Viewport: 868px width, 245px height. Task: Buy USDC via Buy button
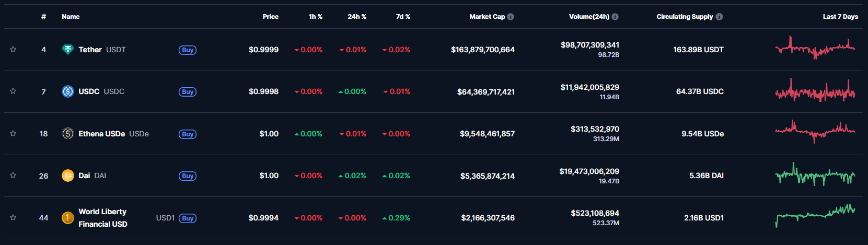point(188,92)
